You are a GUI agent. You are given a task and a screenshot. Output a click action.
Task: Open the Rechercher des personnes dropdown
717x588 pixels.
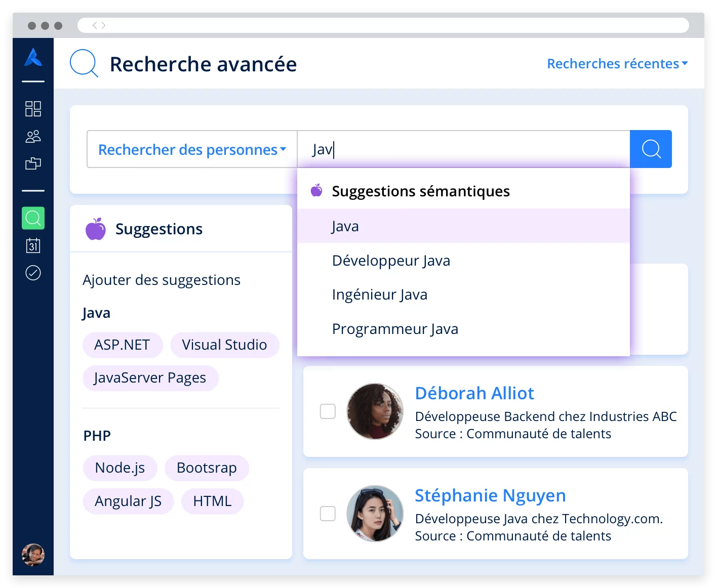point(192,149)
